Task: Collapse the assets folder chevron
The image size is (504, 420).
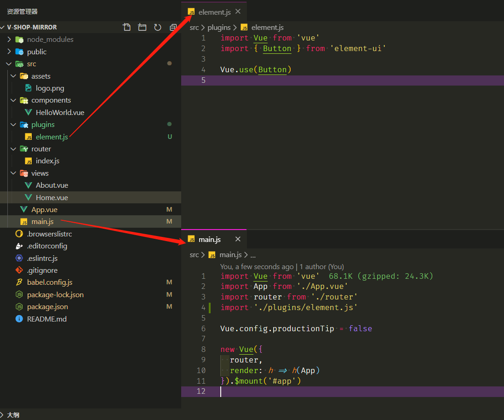Action: (x=13, y=76)
